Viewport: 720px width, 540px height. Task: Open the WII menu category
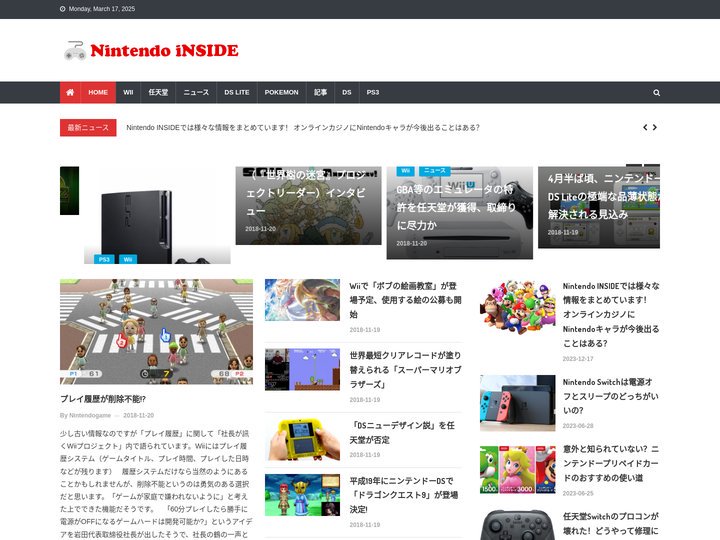point(128,92)
